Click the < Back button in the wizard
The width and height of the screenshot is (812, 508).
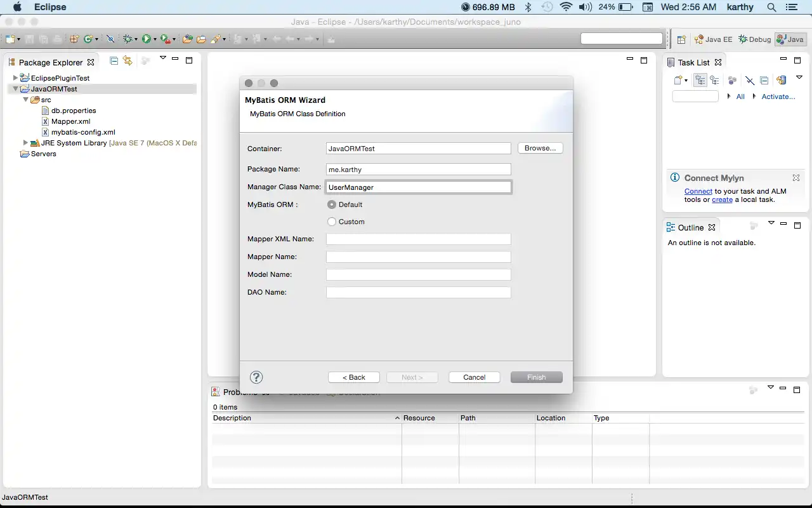click(354, 377)
